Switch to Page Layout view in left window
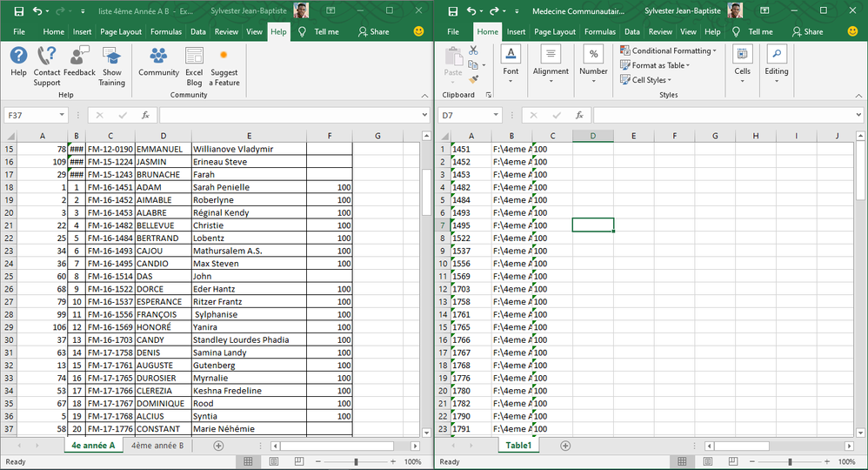Image resolution: width=868 pixels, height=470 pixels. pos(273,461)
